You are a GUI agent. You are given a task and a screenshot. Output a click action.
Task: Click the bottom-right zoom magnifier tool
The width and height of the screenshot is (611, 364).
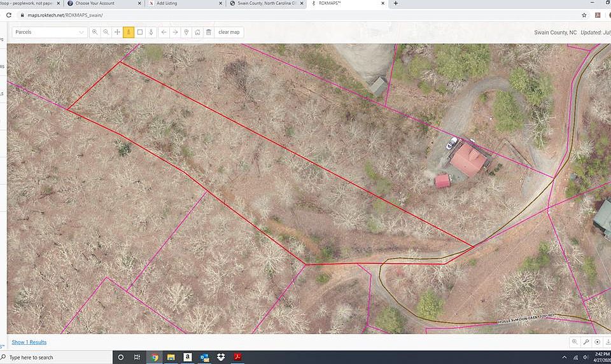coord(575,342)
